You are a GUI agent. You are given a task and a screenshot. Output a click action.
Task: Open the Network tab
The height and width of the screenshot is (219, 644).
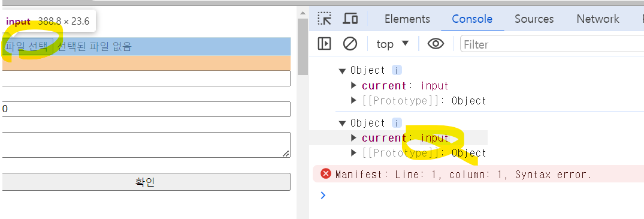pyautogui.click(x=598, y=19)
